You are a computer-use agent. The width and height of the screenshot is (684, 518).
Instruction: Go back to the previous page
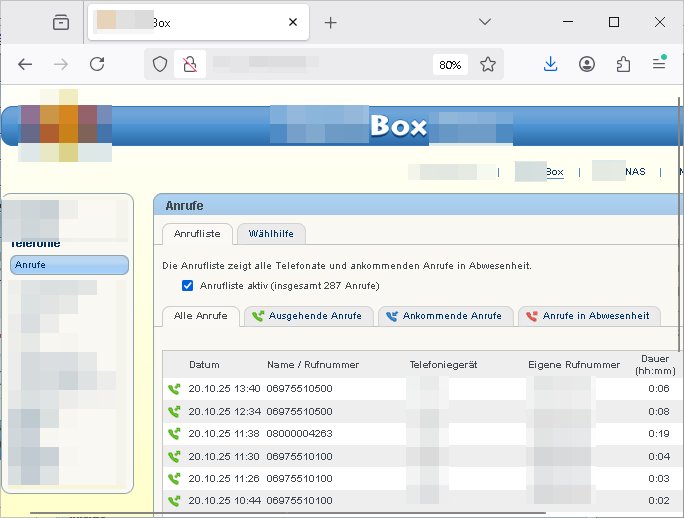[x=25, y=64]
